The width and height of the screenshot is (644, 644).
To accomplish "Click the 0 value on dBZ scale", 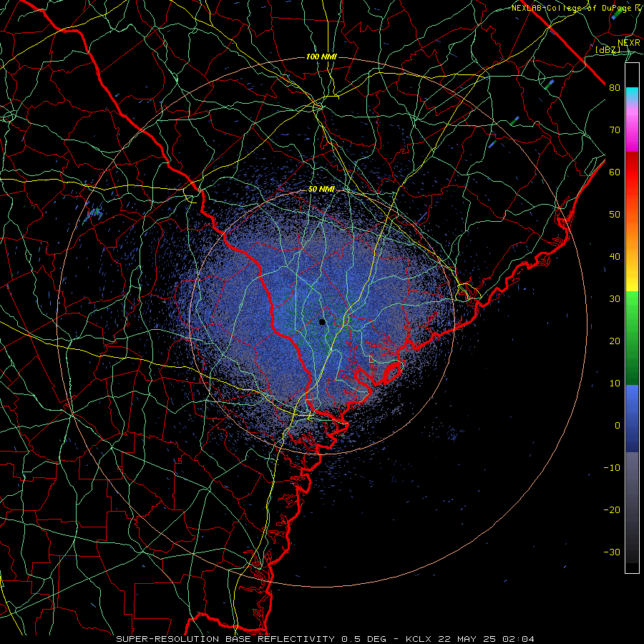I will (618, 426).
